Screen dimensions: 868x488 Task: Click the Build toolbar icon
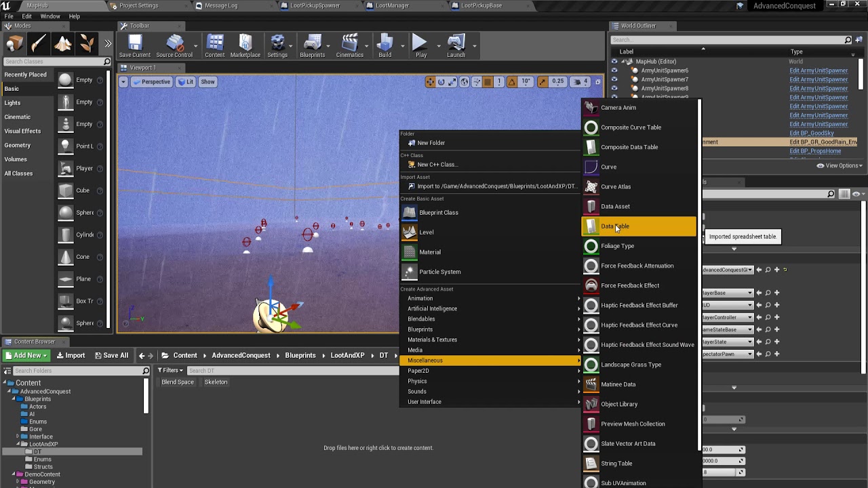point(385,46)
